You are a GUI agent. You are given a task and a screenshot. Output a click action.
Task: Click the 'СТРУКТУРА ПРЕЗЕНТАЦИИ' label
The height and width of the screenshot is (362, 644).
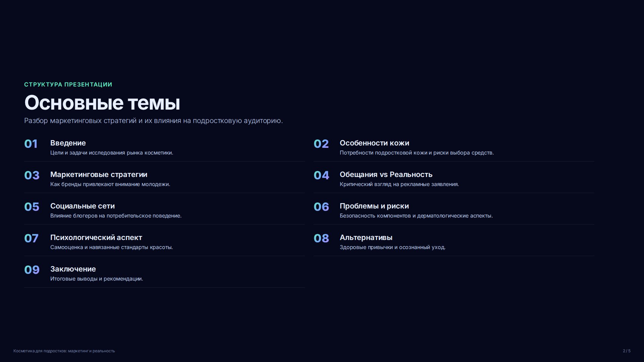coord(68,84)
